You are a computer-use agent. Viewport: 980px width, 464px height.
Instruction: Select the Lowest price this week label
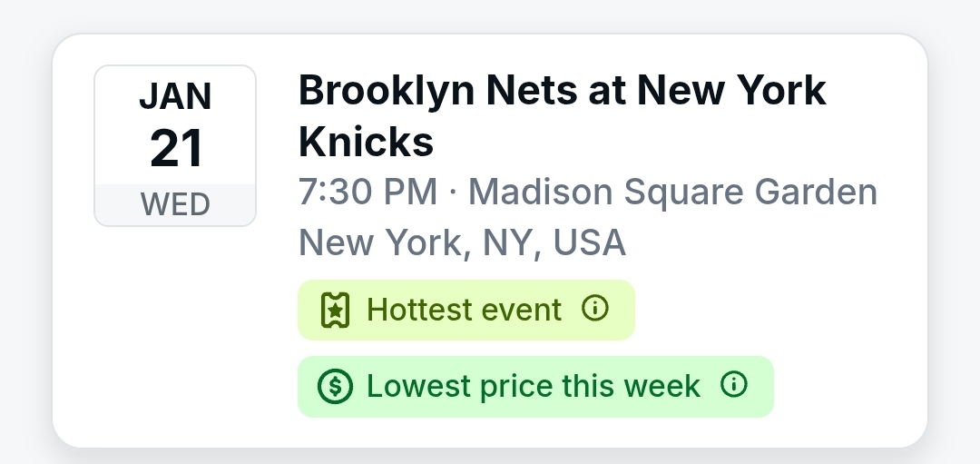[533, 387]
